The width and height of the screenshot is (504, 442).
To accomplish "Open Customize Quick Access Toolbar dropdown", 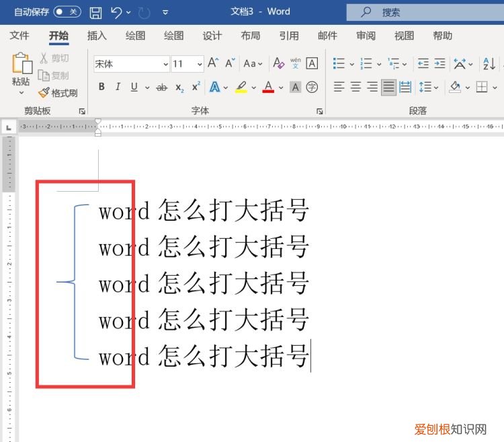I will (165, 13).
